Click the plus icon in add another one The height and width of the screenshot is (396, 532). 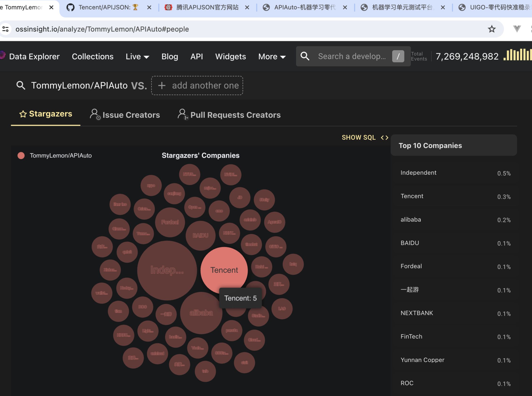pyautogui.click(x=162, y=86)
